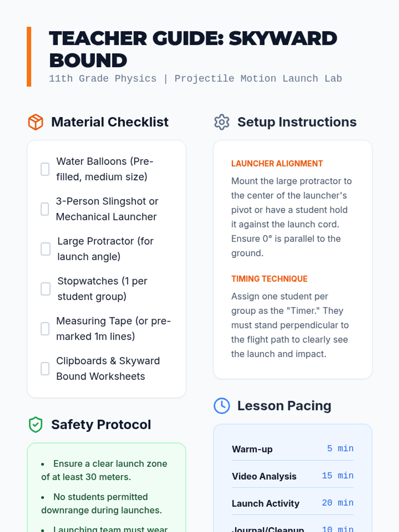Click the Teacher Guide: Skyward Bound title
The image size is (399, 532).
pos(193,49)
